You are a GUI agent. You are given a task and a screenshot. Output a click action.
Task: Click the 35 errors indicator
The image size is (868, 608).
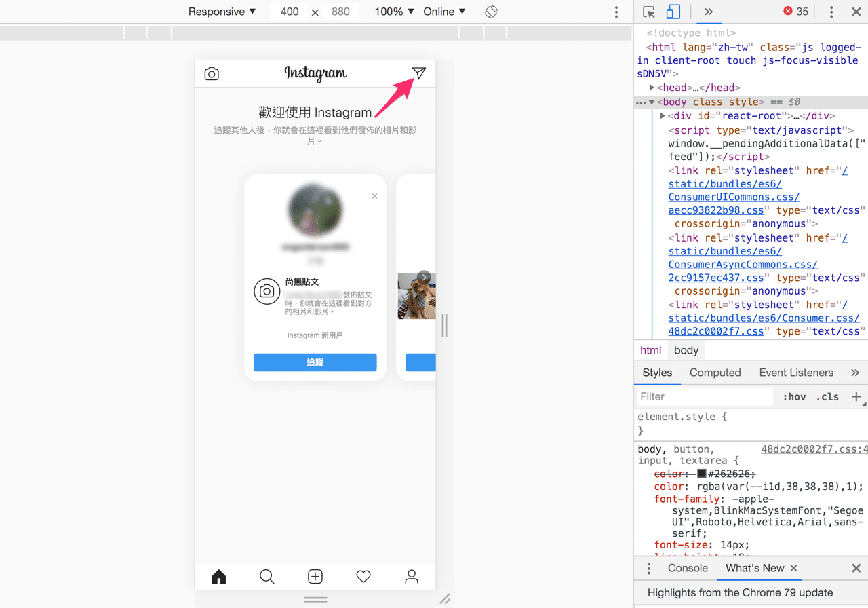pyautogui.click(x=795, y=12)
